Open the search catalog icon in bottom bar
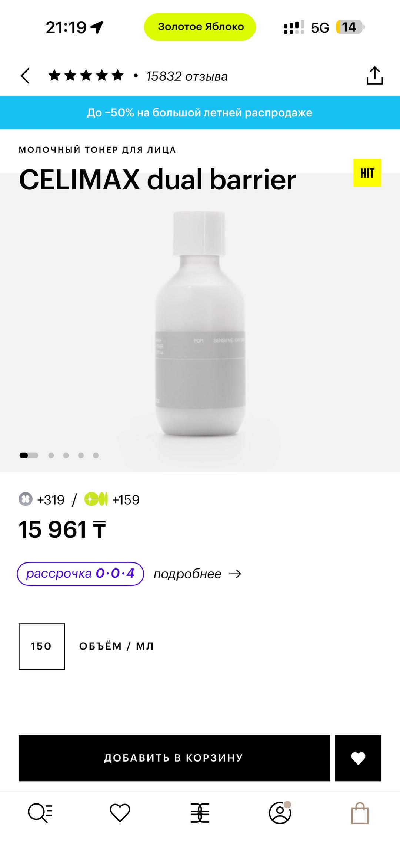The height and width of the screenshot is (868, 400). 40,813
